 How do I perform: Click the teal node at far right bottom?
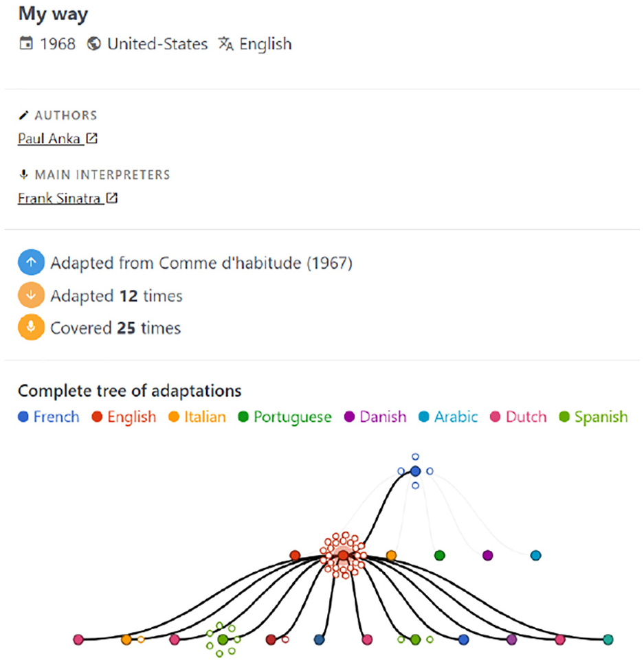tap(608, 640)
